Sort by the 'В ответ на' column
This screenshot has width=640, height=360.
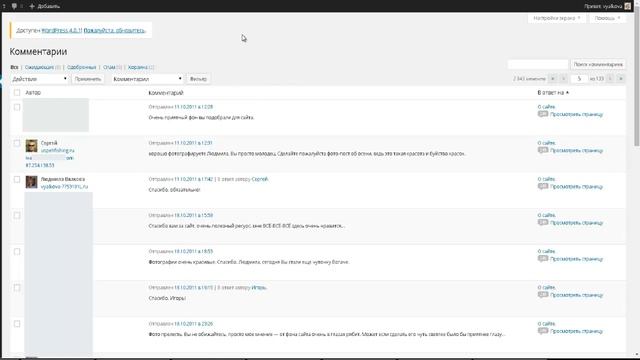(553, 93)
